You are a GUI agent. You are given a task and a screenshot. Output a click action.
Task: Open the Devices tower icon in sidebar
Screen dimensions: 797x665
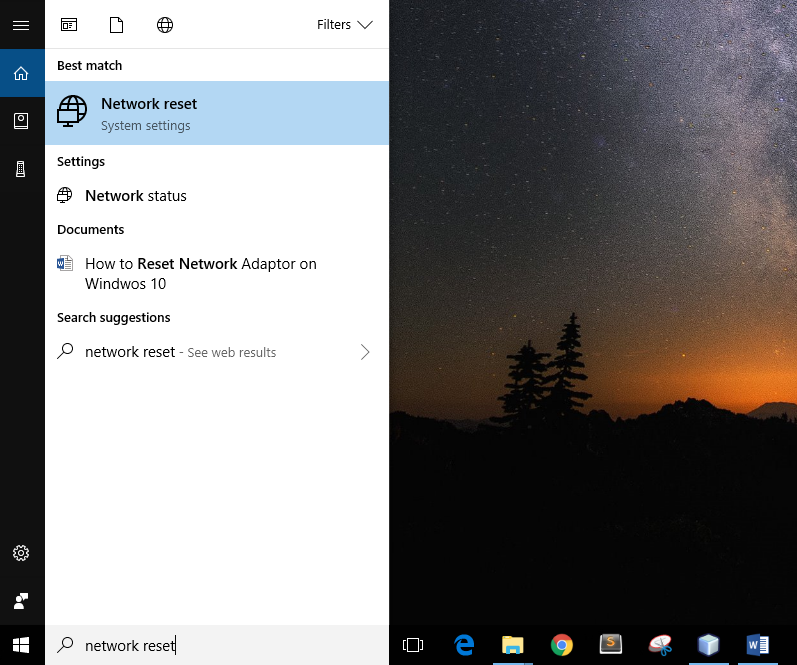20,169
